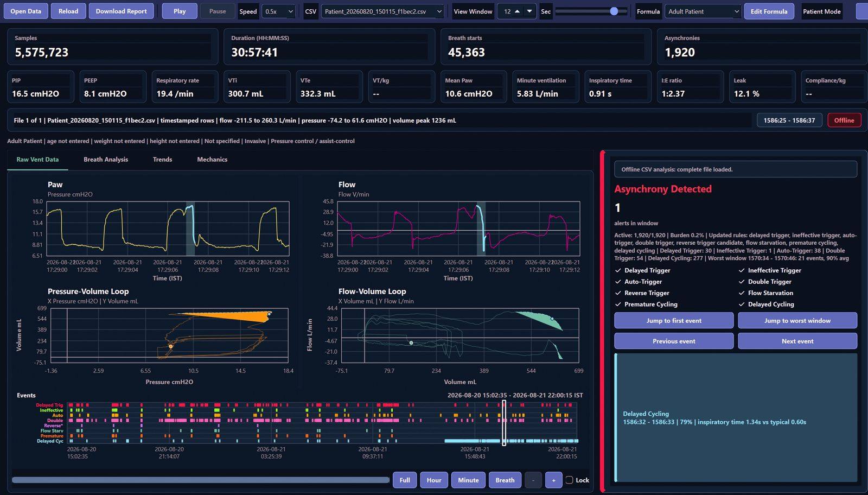Click the PEEP value 8.1 cmH2O
The image size is (868, 495).
(x=105, y=94)
